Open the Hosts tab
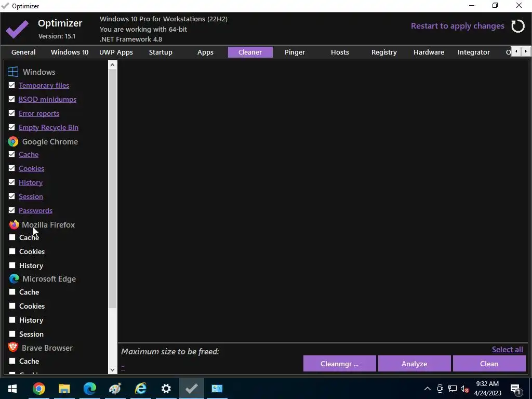The image size is (532, 399). click(x=340, y=52)
